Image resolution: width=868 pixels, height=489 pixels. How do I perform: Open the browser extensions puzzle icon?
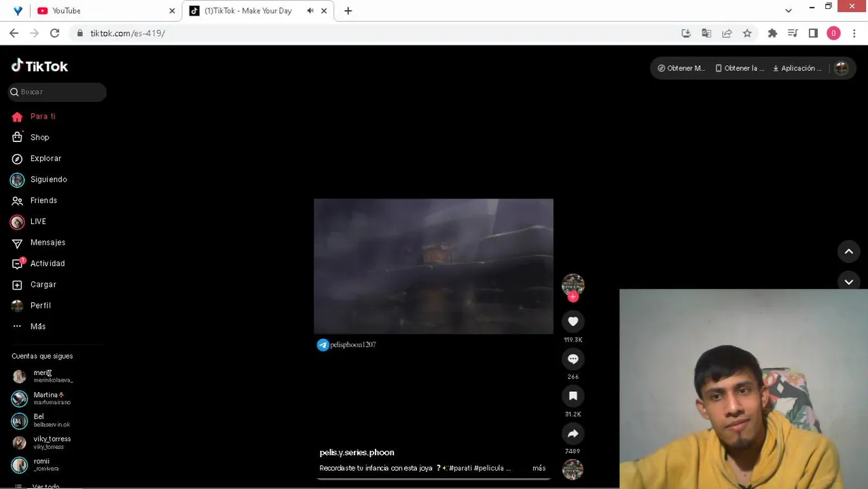[x=772, y=33]
